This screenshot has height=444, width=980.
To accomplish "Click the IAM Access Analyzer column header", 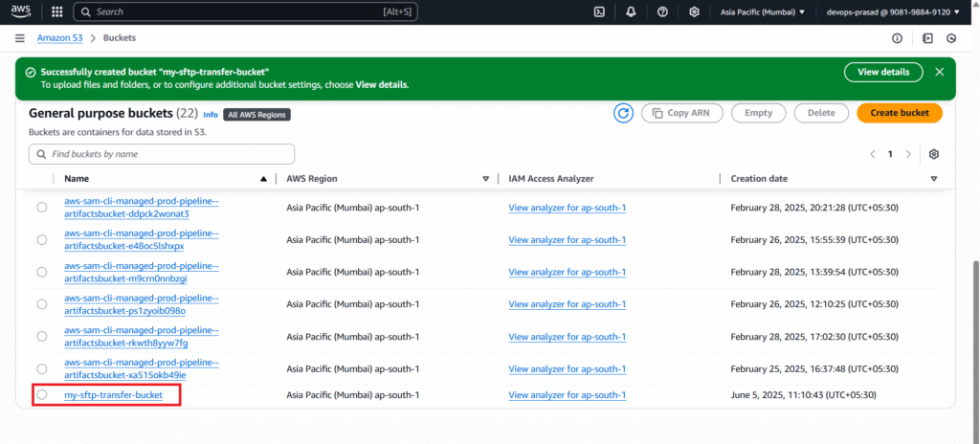I will [x=550, y=179].
